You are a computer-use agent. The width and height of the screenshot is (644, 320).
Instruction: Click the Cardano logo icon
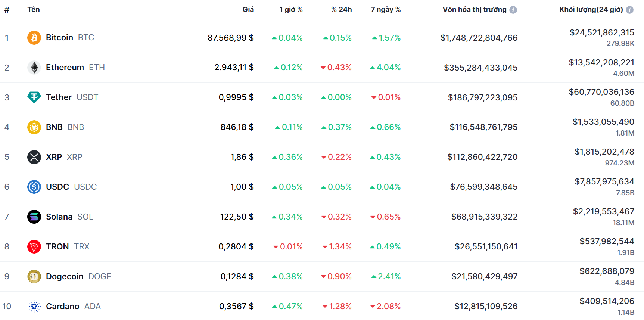(x=34, y=306)
